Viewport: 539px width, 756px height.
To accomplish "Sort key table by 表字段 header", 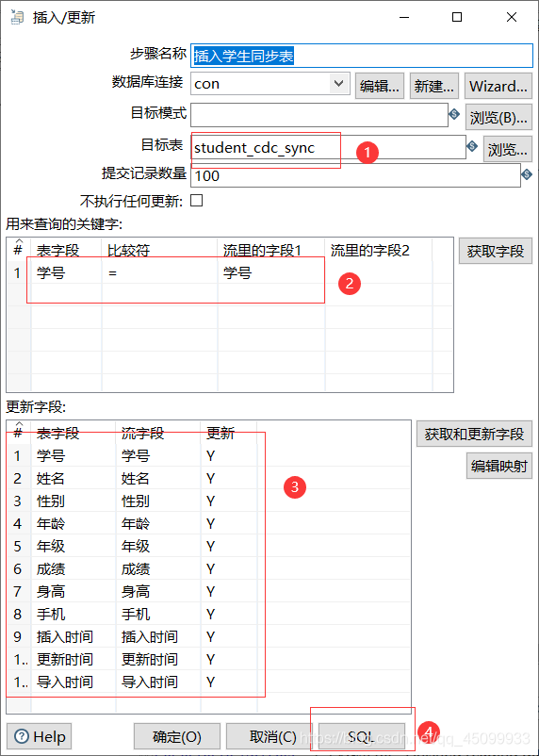I will (66, 250).
